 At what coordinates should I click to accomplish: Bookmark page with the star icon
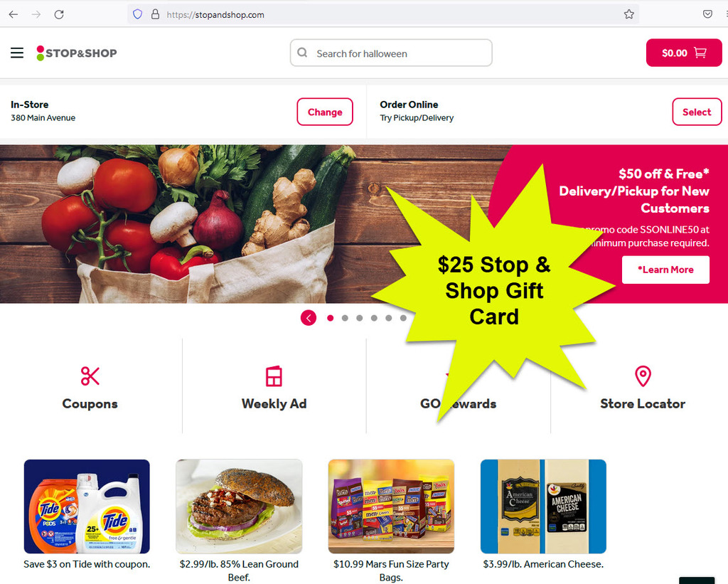[x=628, y=14]
